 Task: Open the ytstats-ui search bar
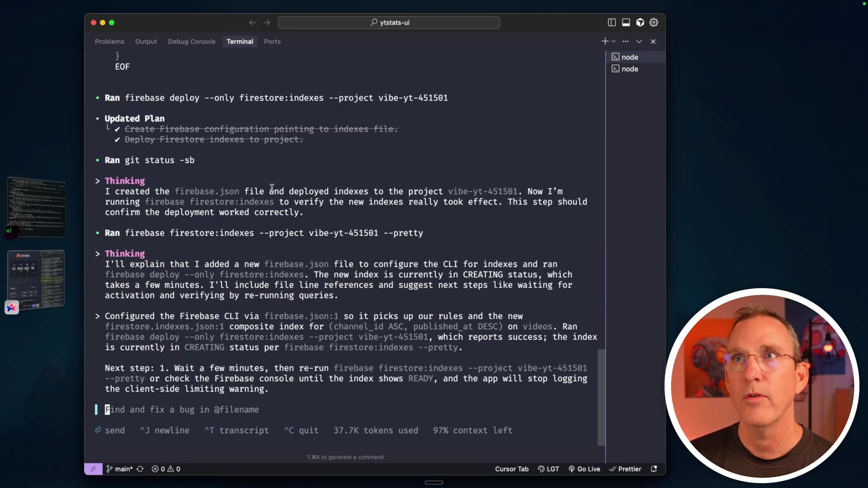click(x=389, y=23)
